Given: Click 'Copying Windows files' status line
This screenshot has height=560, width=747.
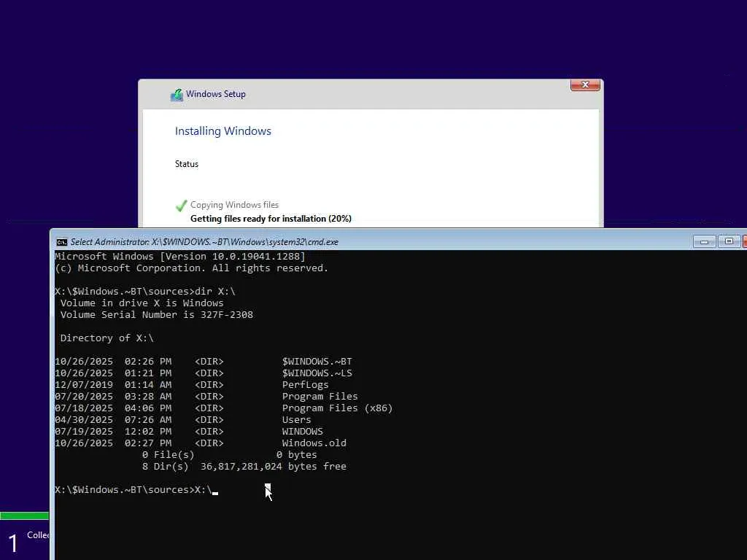Looking at the screenshot, I should tap(234, 205).
